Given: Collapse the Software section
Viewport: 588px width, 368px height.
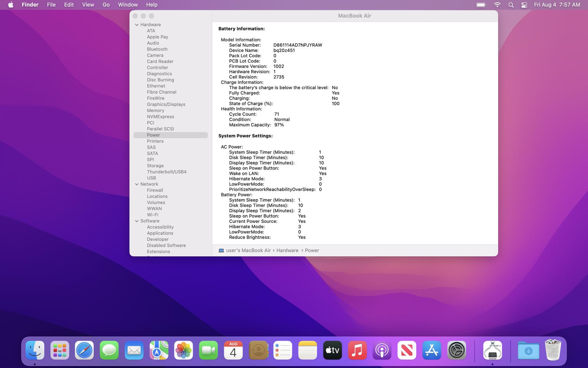Looking at the screenshot, I should point(137,221).
